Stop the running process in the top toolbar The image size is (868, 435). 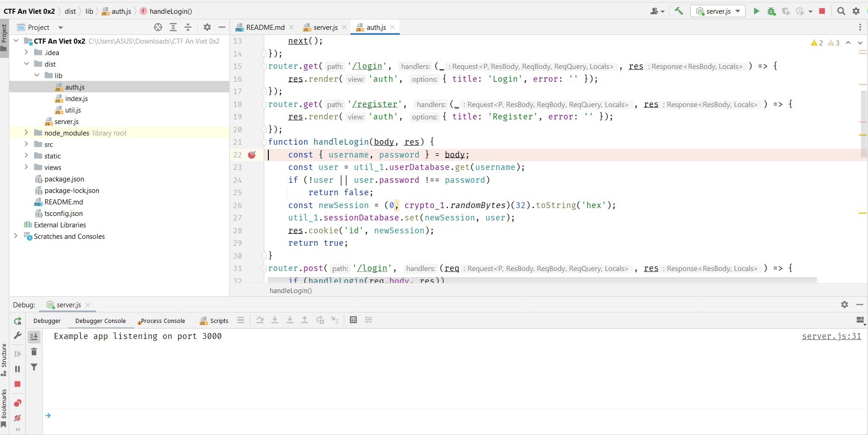[823, 11]
